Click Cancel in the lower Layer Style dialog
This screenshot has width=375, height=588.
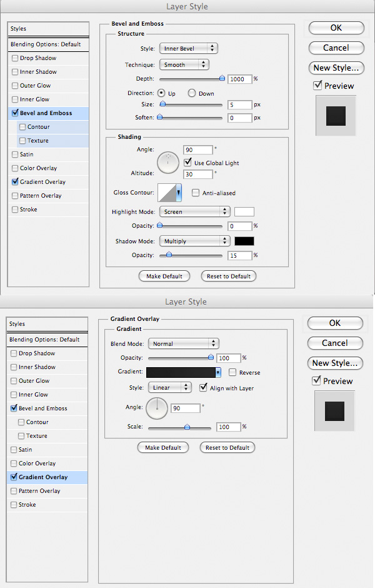(335, 343)
